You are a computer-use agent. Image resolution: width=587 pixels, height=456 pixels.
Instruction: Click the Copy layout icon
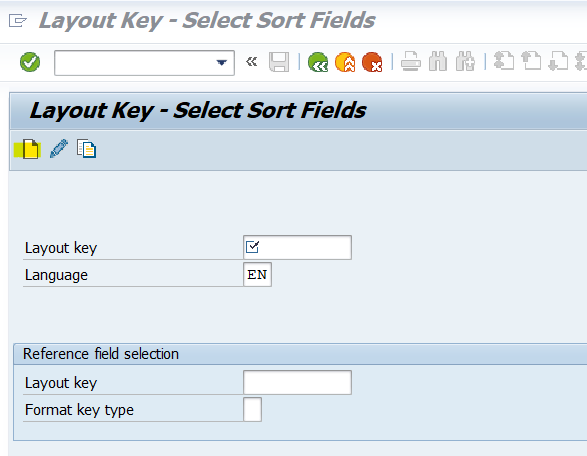86,149
